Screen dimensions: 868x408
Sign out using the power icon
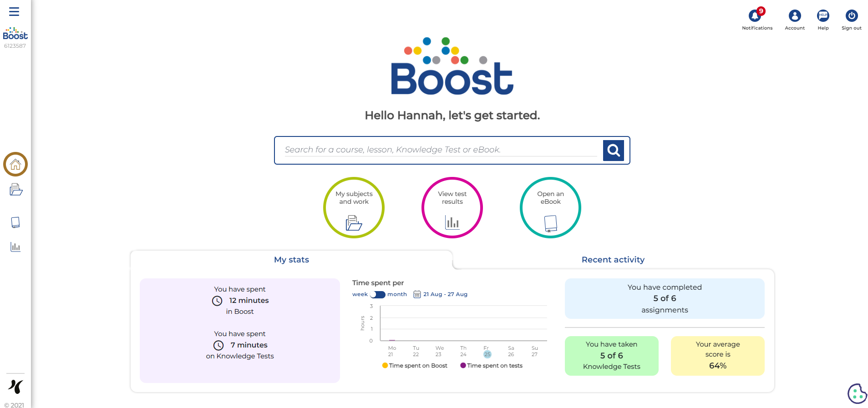click(x=851, y=16)
